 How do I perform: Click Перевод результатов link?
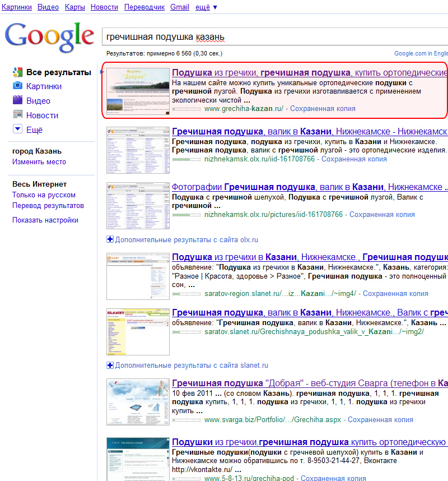(48, 205)
